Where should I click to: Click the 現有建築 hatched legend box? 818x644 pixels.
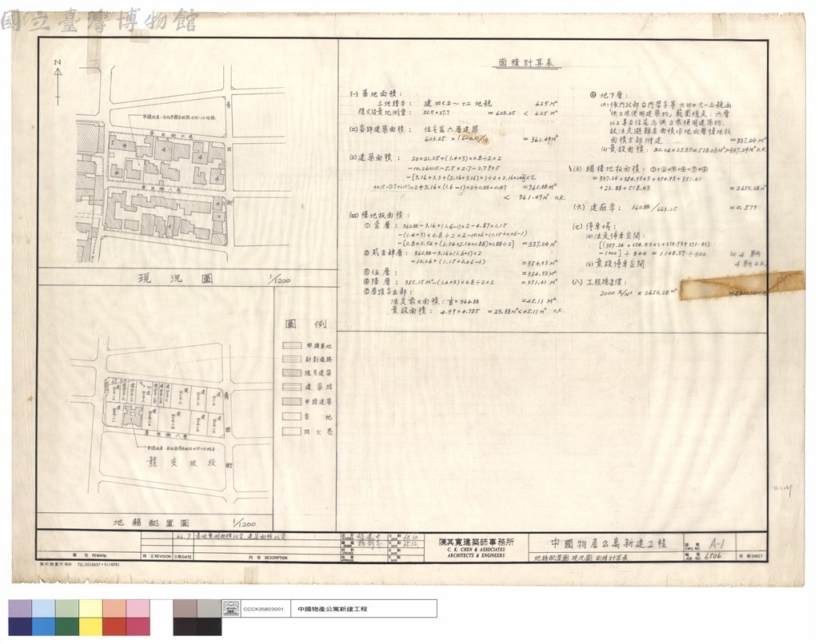point(292,373)
